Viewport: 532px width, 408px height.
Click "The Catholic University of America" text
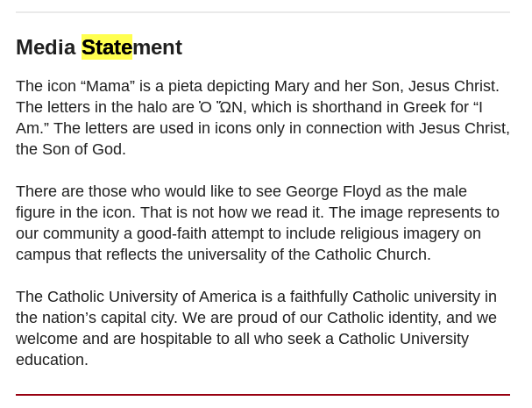coord(137,297)
